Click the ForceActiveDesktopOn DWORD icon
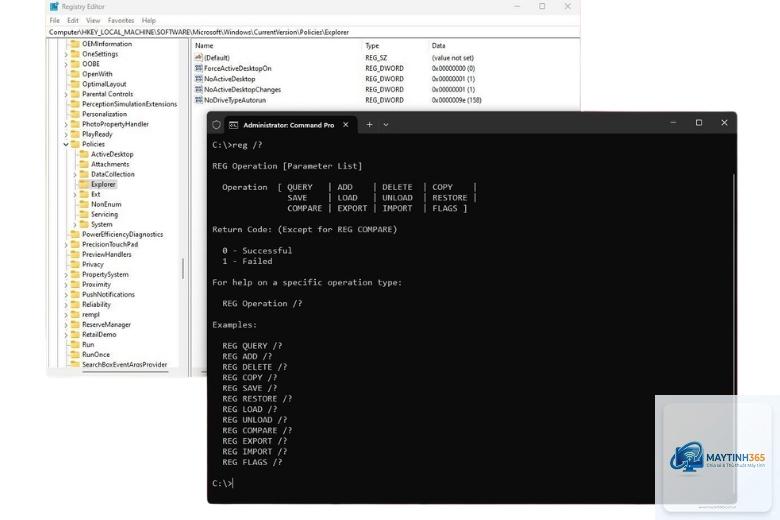Viewport: 780px width, 520px height. pyautogui.click(x=198, y=68)
